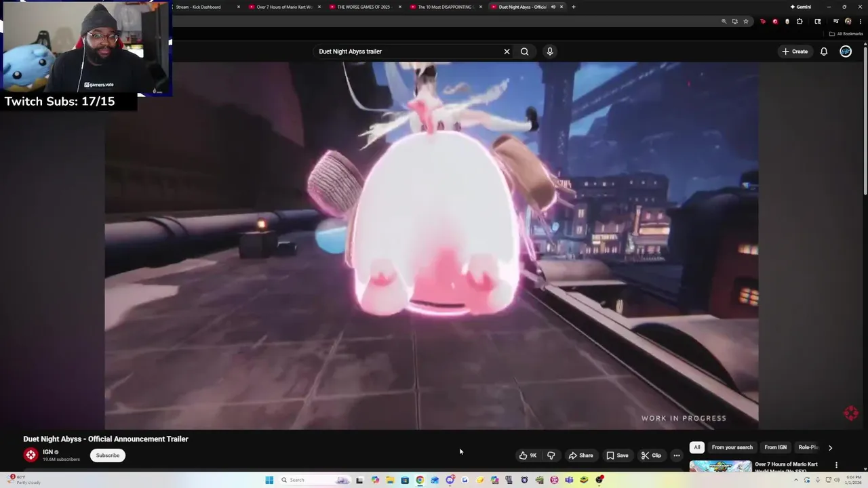Select the From your search chip
868x488 pixels.
point(732,447)
